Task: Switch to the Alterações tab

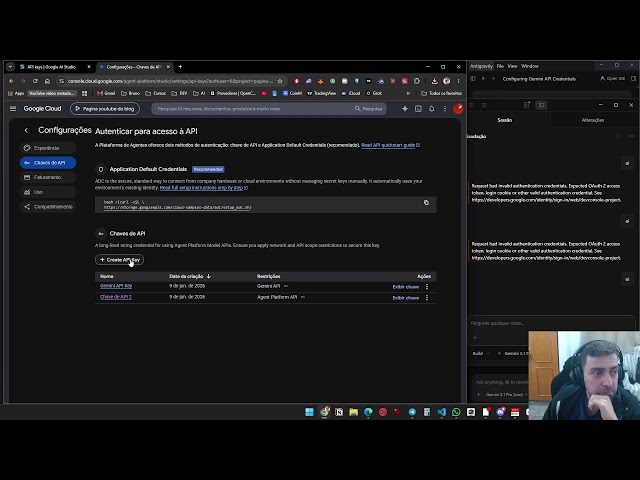Action: [x=593, y=120]
